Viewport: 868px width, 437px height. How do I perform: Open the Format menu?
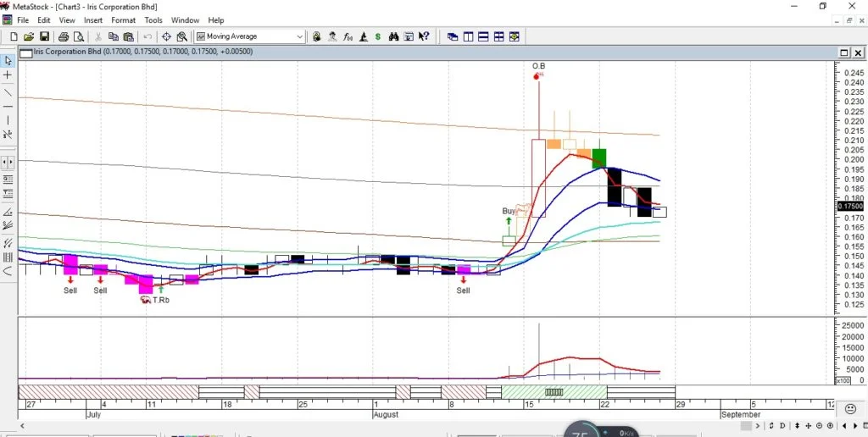coord(123,20)
